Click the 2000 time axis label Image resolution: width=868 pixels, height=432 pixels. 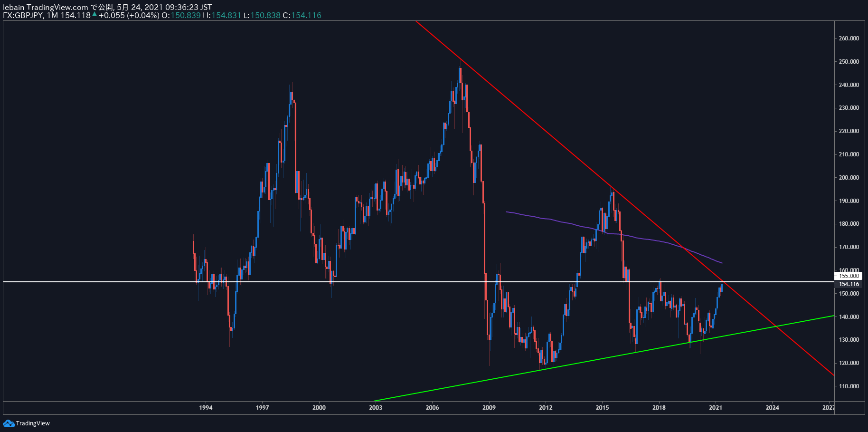coord(319,408)
